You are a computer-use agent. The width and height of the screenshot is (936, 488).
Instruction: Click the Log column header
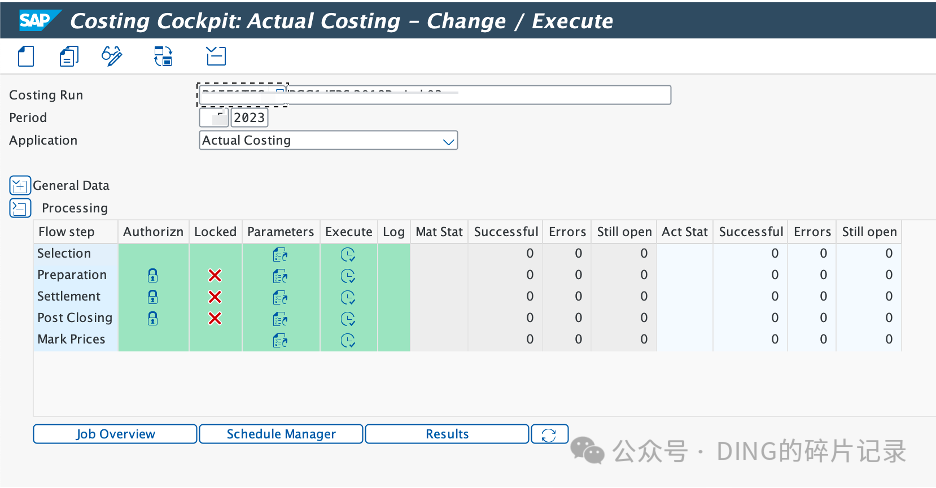[x=394, y=231]
